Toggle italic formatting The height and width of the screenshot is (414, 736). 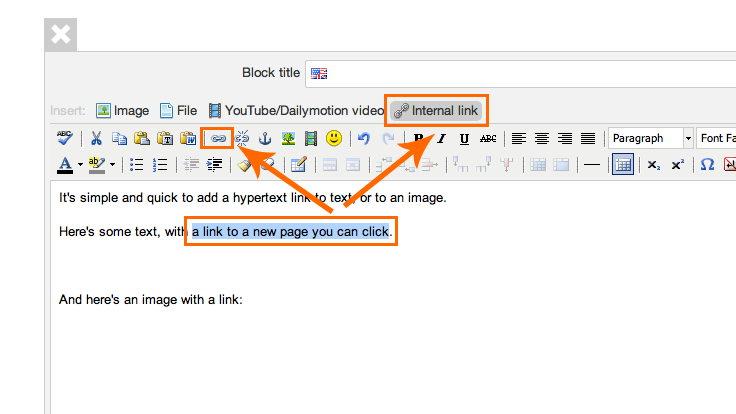[441, 138]
